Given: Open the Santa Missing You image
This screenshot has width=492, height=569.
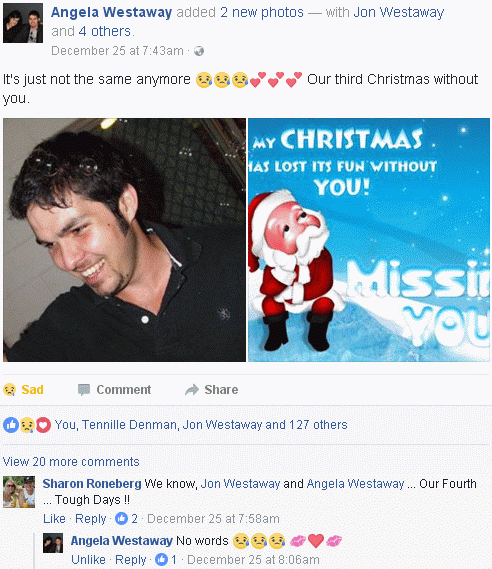Looking at the screenshot, I should tap(369, 240).
